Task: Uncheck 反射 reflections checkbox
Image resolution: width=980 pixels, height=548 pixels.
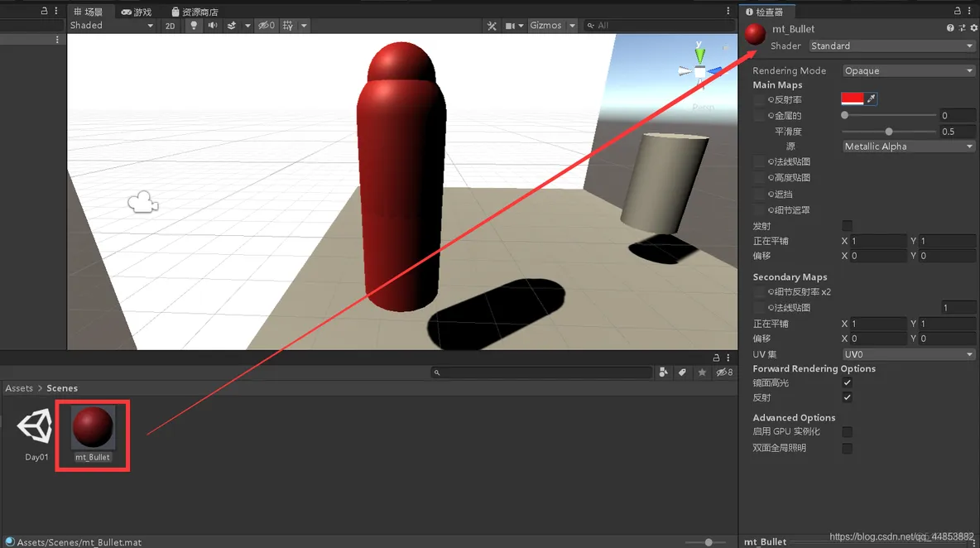Action: click(x=848, y=397)
